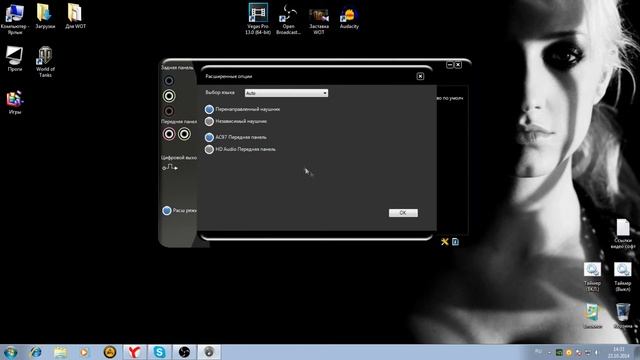Image resolution: width=640 pixels, height=360 pixels.
Task: Select the pink front panel jack
Action: tap(169, 134)
